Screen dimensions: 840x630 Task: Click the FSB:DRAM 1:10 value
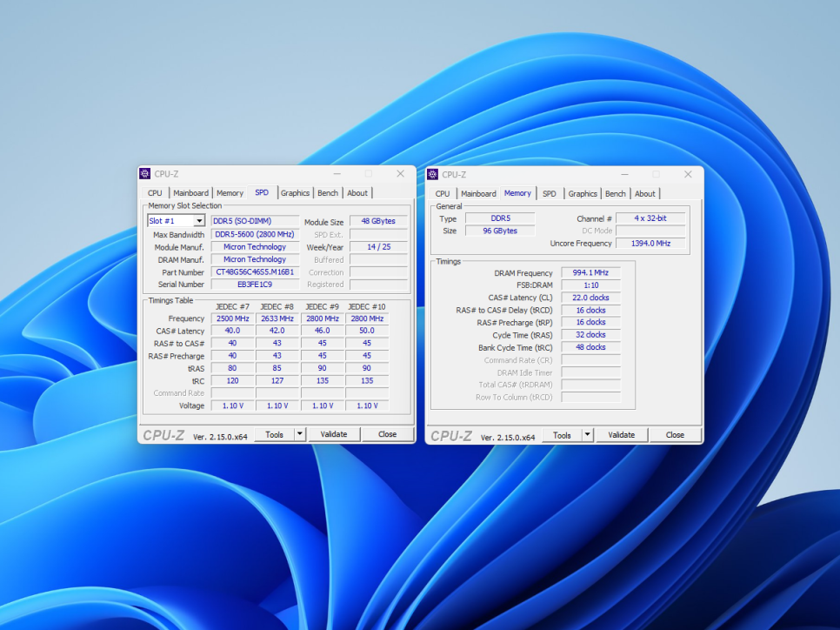(591, 285)
